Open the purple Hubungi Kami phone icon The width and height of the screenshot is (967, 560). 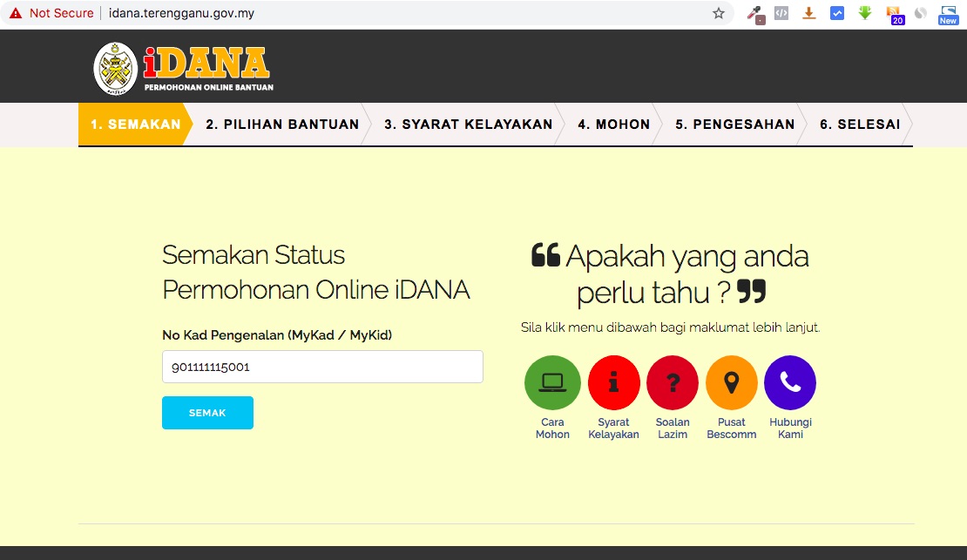[x=790, y=382]
